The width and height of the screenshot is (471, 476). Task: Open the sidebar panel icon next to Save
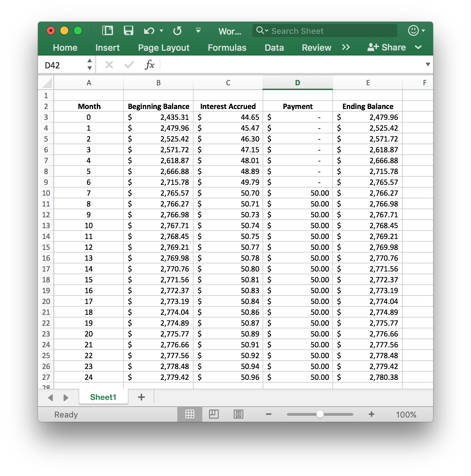(x=108, y=30)
